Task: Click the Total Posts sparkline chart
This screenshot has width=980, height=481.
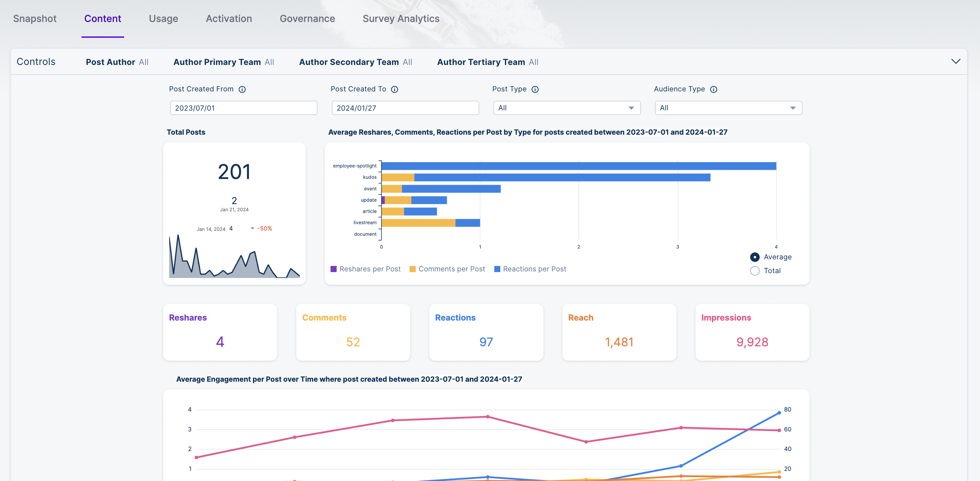Action: pos(235,257)
